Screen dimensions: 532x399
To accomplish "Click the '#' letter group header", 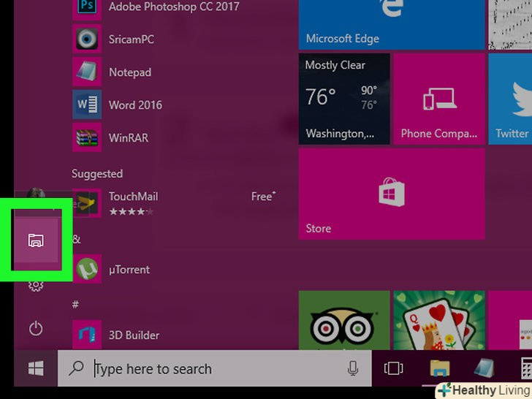I will [x=75, y=304].
